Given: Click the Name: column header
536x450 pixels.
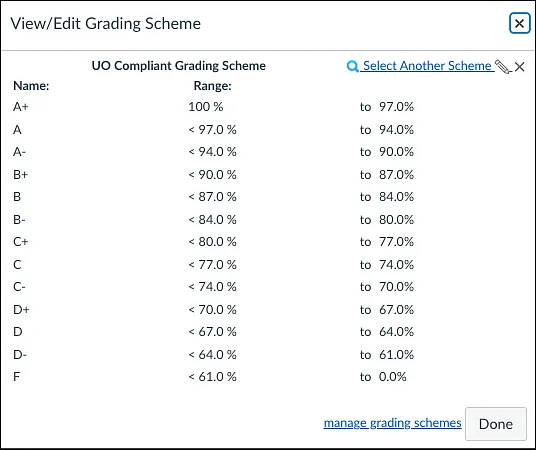Looking at the screenshot, I should click(31, 86).
